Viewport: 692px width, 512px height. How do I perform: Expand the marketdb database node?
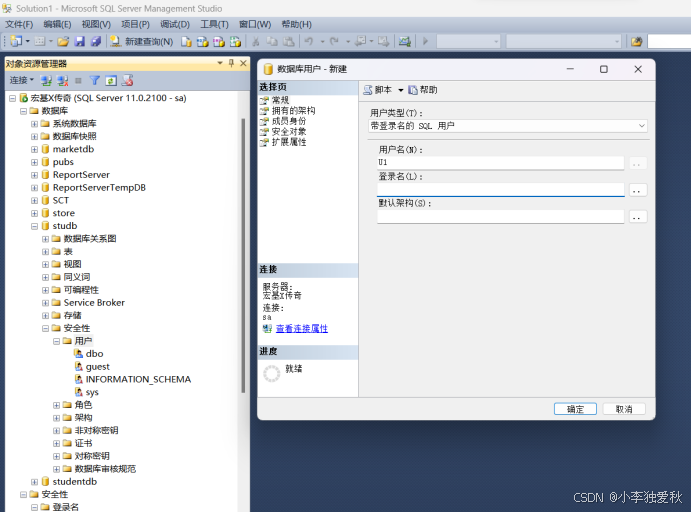tap(34, 150)
